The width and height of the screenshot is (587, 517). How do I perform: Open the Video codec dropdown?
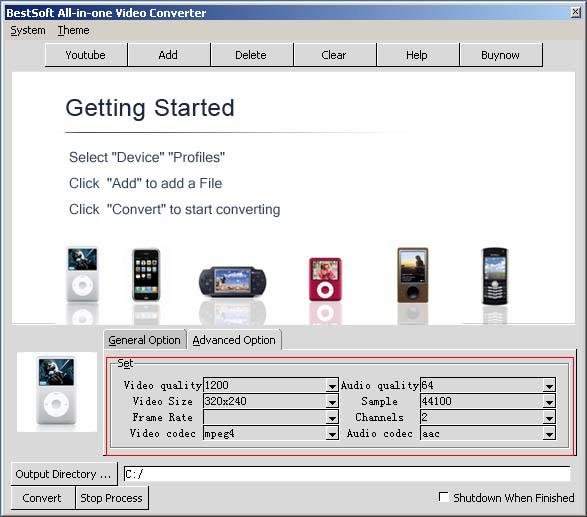coord(332,434)
